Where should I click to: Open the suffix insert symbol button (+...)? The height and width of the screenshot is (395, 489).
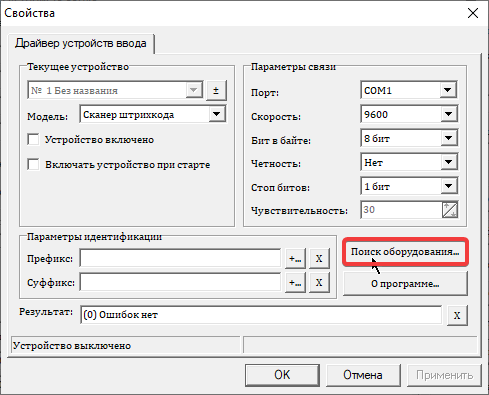(295, 283)
